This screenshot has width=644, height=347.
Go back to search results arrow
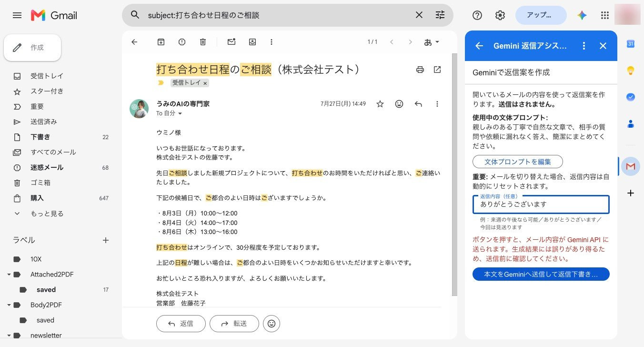(x=134, y=42)
